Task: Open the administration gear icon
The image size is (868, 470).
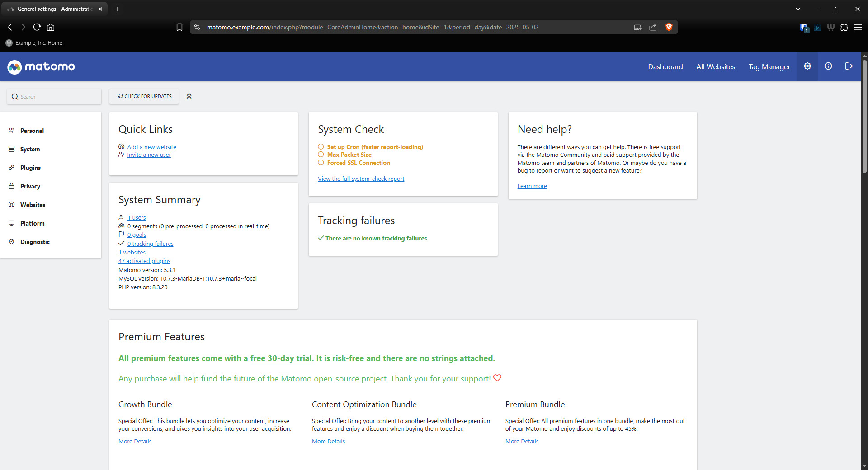Action: (807, 66)
